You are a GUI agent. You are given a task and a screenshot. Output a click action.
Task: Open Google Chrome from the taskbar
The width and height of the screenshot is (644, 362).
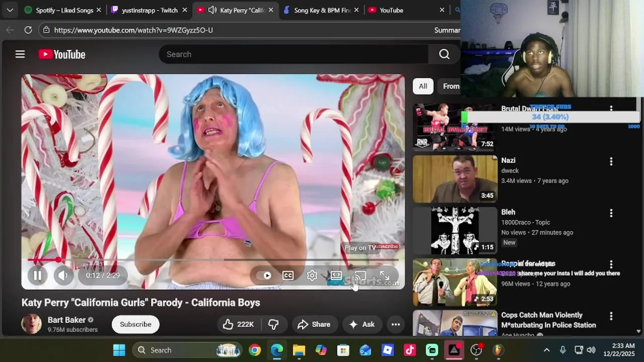pos(255,350)
